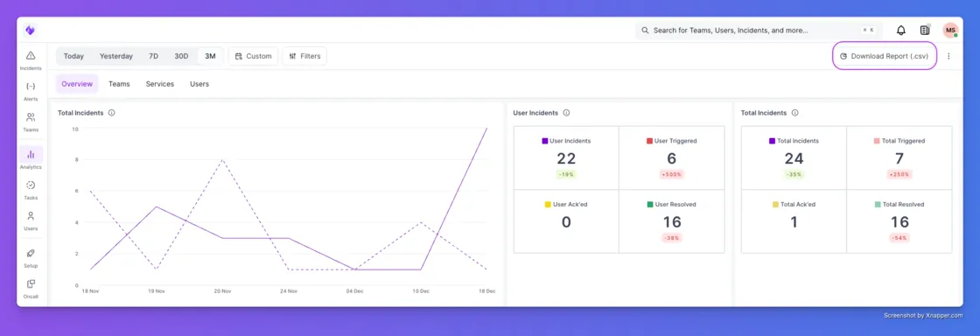Click the Total Incidents 24 value
980x336 pixels.
pyautogui.click(x=794, y=158)
